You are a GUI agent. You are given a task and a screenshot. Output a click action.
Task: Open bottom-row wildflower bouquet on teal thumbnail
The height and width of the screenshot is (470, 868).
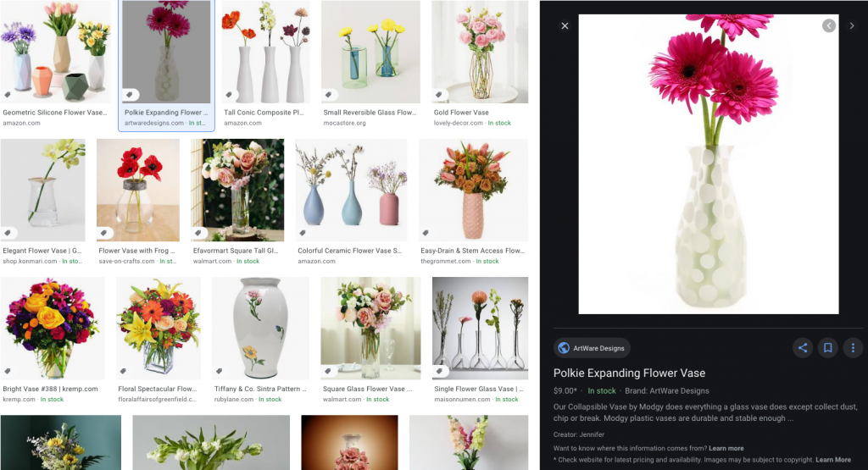click(60, 442)
